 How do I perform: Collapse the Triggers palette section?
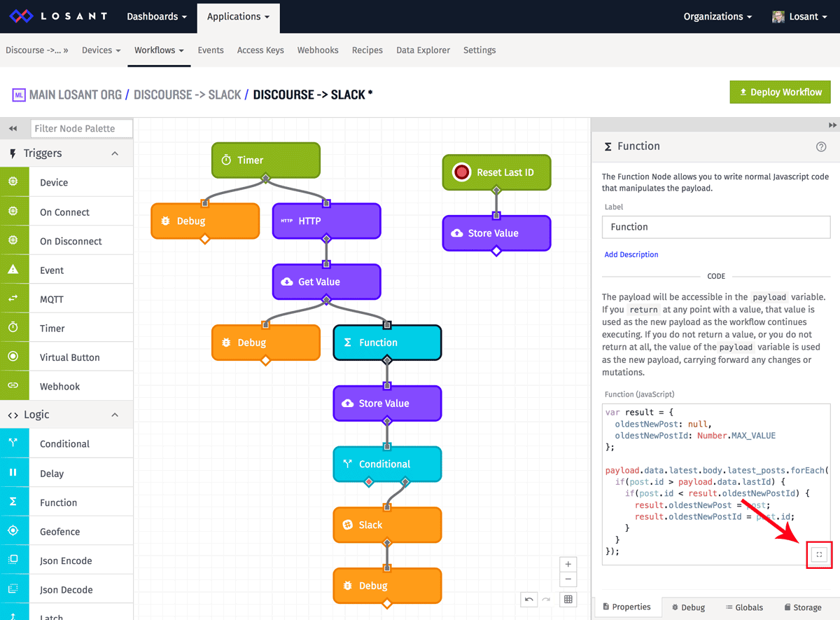tap(115, 153)
